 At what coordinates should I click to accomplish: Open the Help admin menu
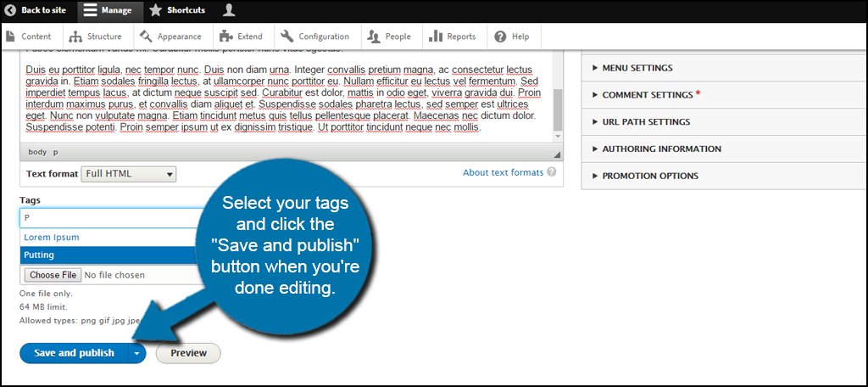pos(512,36)
